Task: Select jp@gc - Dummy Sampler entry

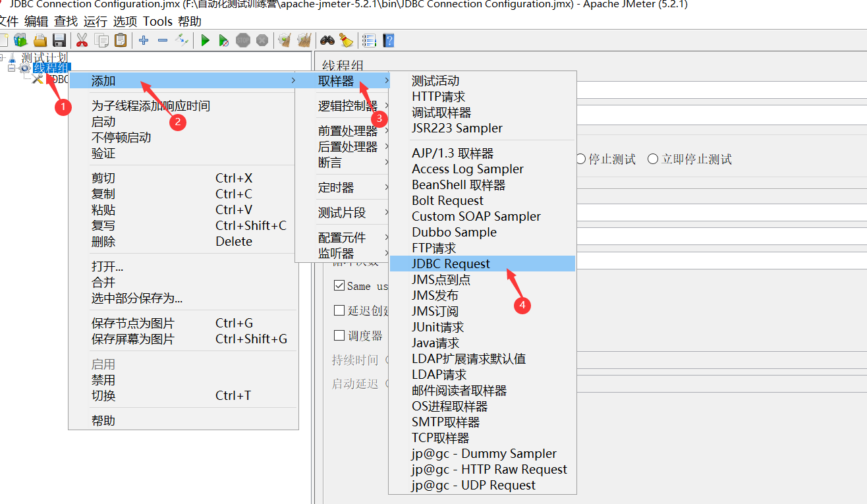Action: 482,454
